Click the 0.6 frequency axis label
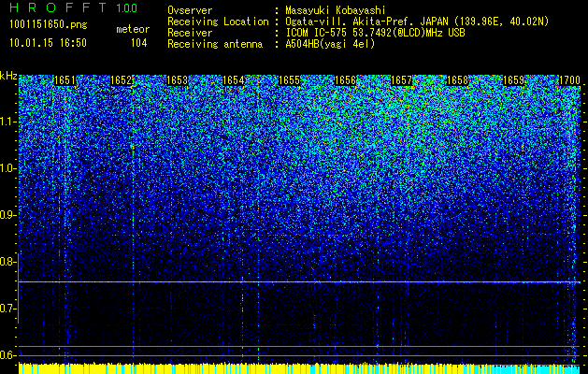 (7, 355)
